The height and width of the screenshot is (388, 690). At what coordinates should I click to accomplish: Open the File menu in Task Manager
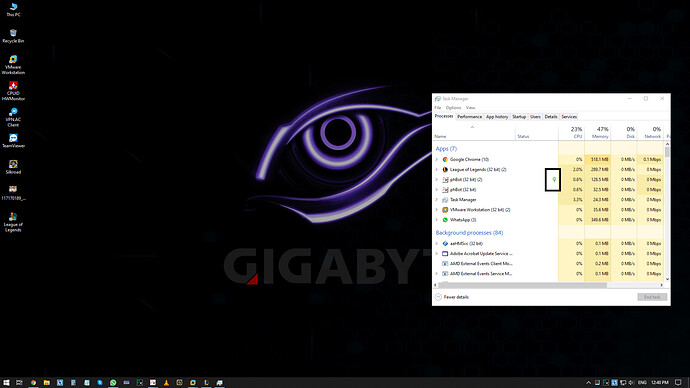coord(437,108)
